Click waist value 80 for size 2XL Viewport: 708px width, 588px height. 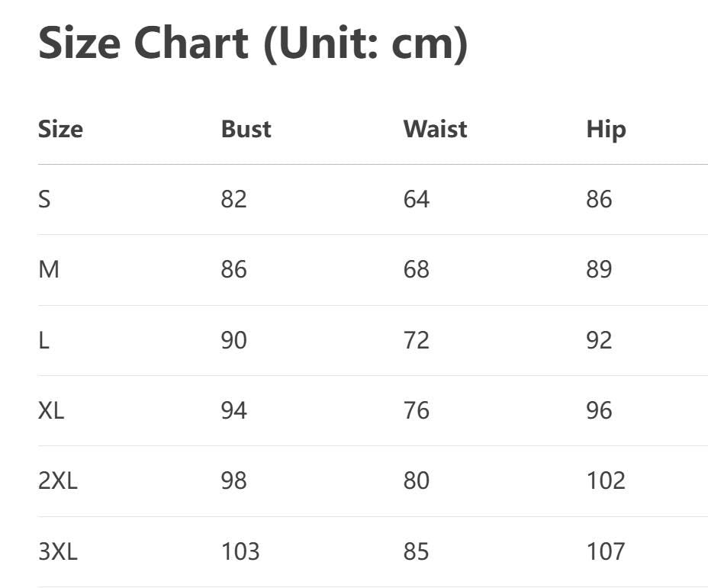[x=417, y=480]
